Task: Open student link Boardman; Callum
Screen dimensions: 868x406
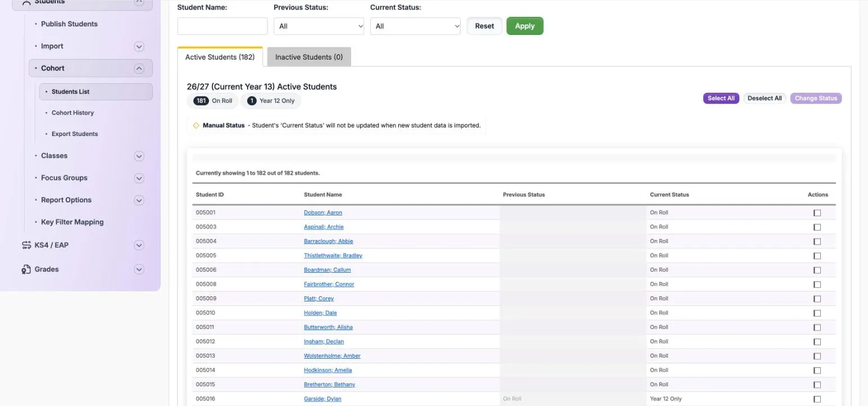Action: click(328, 270)
